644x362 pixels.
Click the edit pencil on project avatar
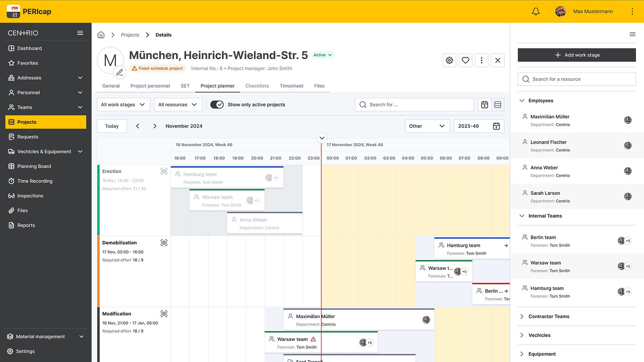pyautogui.click(x=120, y=72)
